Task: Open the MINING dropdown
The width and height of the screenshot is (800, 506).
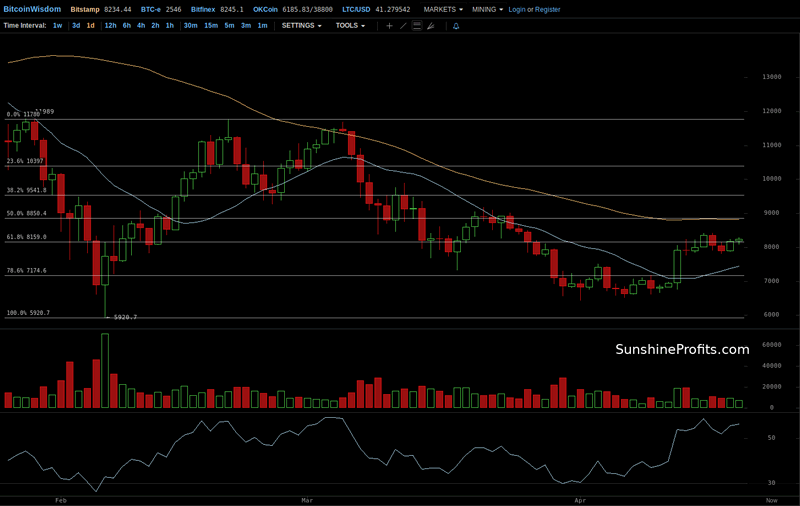Action: (487, 10)
